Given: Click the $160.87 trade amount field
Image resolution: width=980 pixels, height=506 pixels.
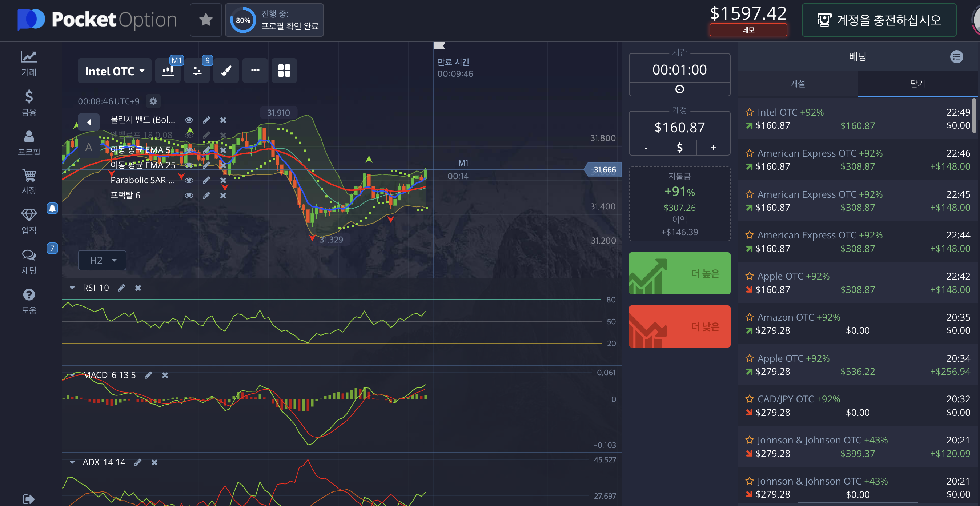Looking at the screenshot, I should point(679,127).
